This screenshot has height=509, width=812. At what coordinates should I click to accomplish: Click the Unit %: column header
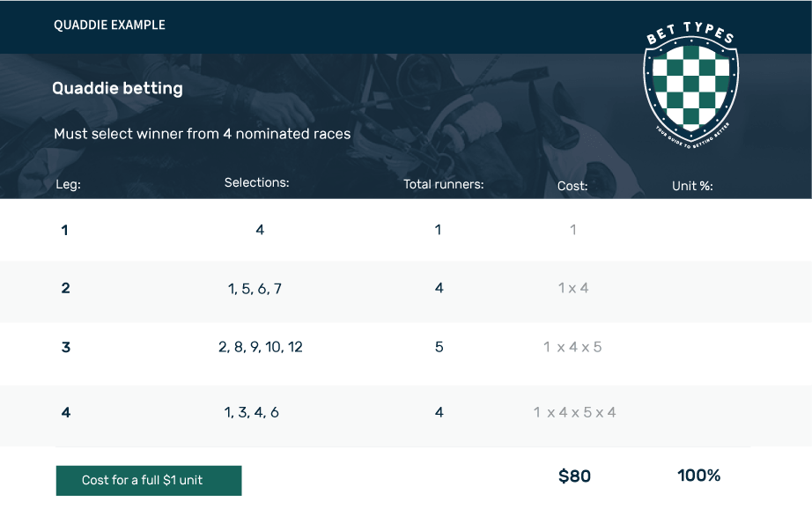tap(692, 186)
